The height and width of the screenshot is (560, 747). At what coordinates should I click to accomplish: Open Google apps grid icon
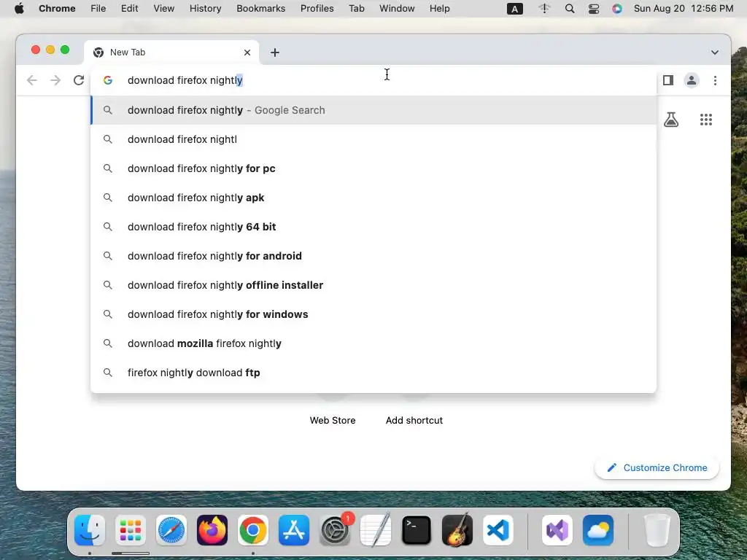click(706, 120)
